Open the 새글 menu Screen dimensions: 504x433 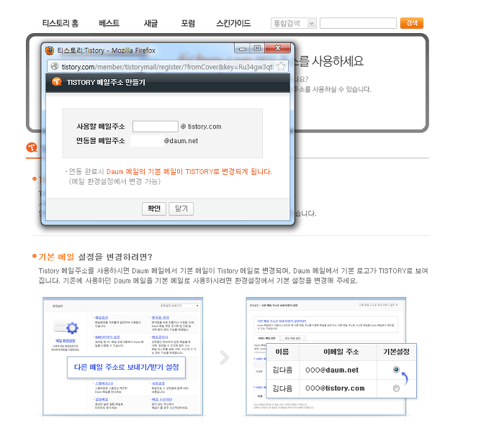coord(150,23)
